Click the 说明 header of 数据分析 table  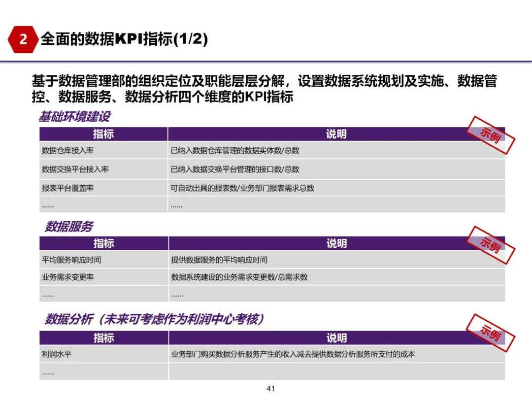(336, 337)
